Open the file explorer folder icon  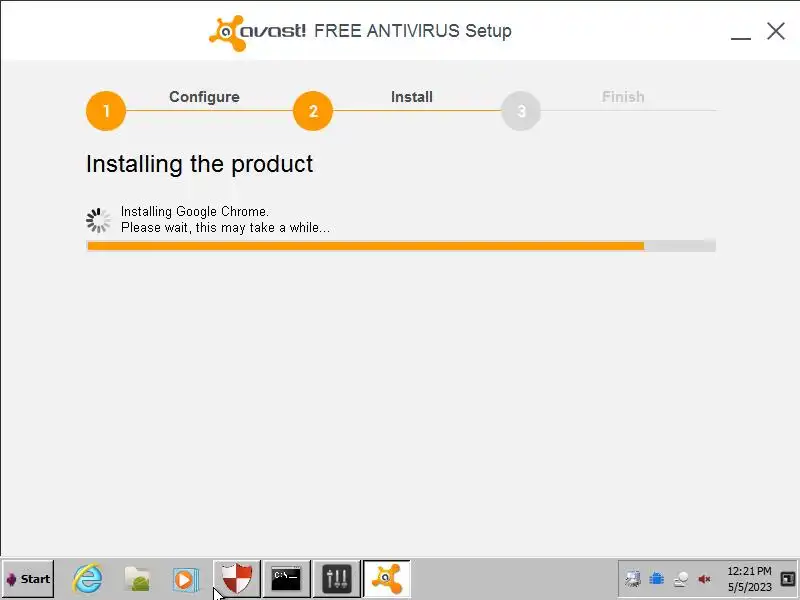[137, 579]
